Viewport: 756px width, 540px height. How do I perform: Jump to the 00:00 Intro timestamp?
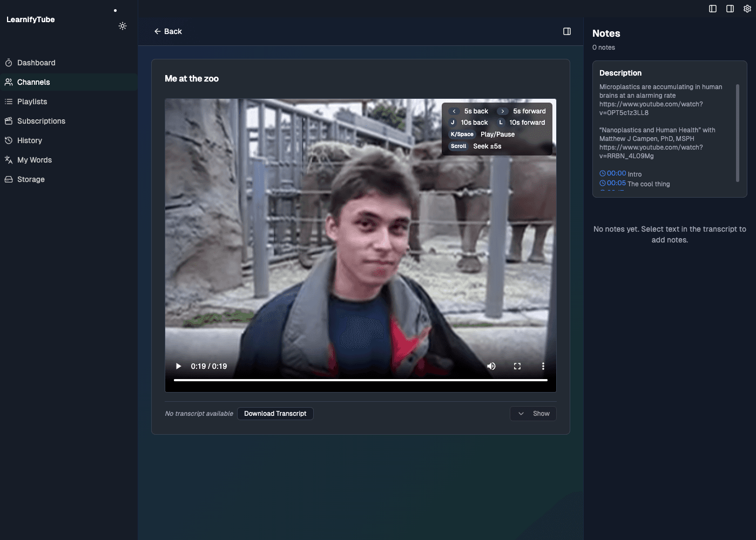613,173
